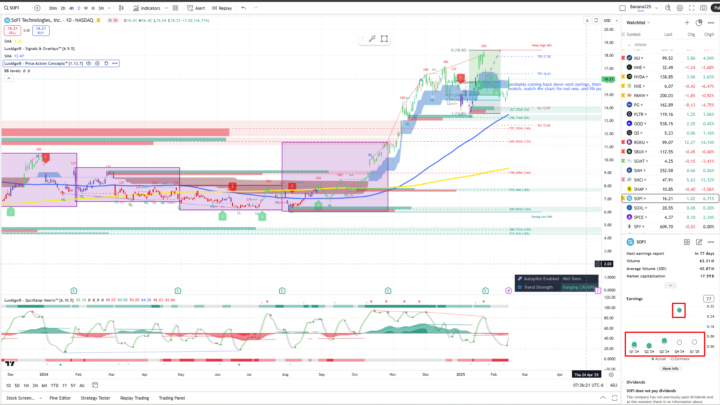
Task: Select ROKU in the watchlist
Action: (x=670, y=142)
